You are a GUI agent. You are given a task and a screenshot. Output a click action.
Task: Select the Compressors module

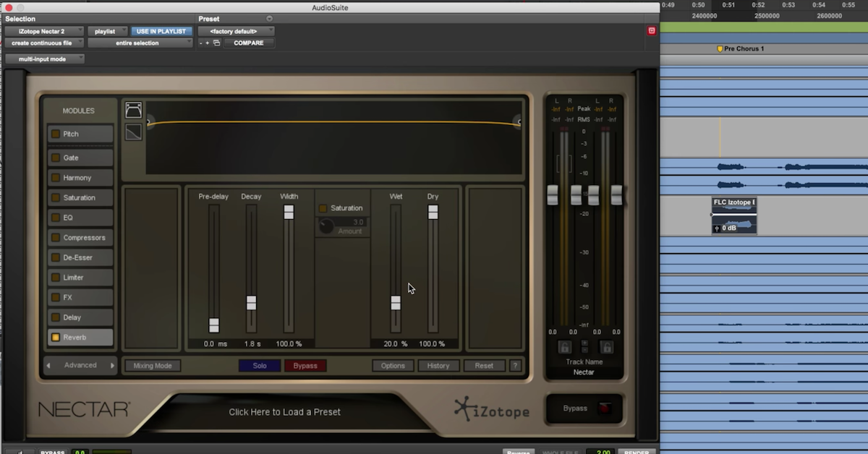[x=80, y=237]
